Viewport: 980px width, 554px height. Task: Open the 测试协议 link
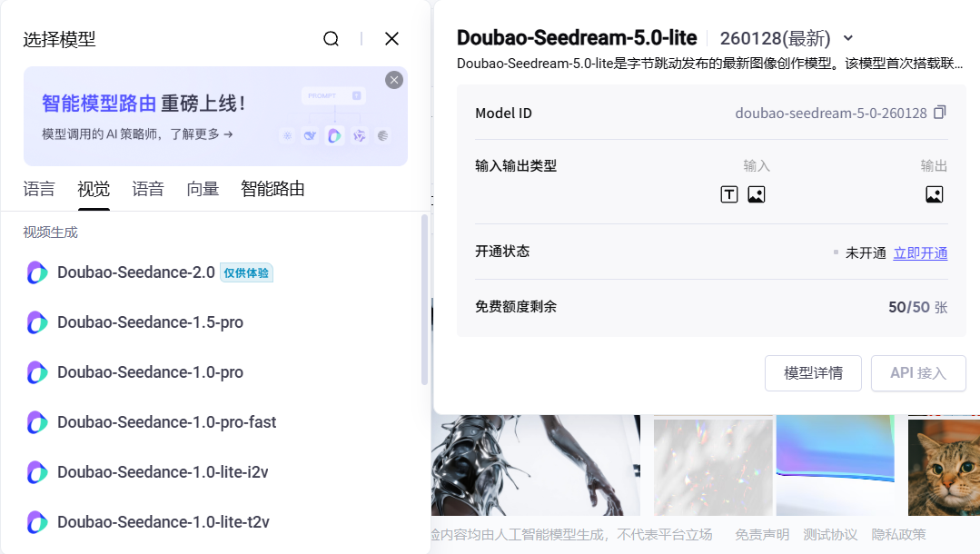830,535
